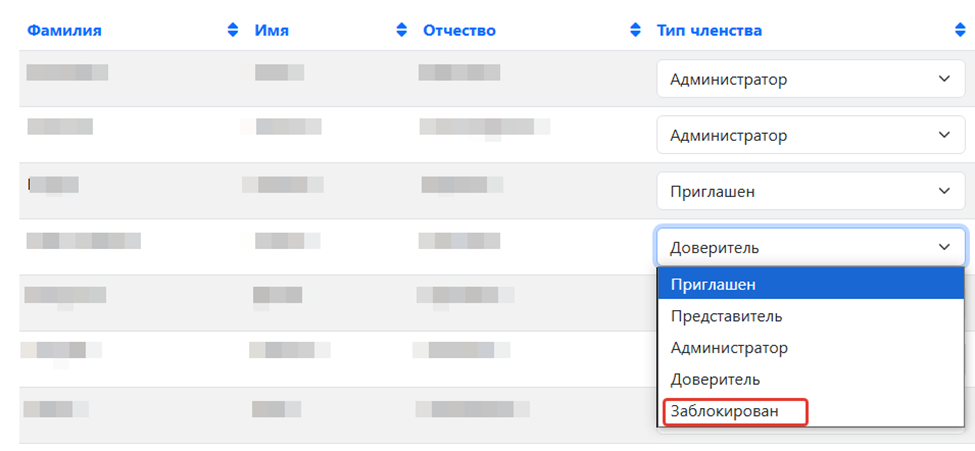The height and width of the screenshot is (451, 975).
Task: Sort by Фамилия using its sort arrows
Action: (234, 31)
